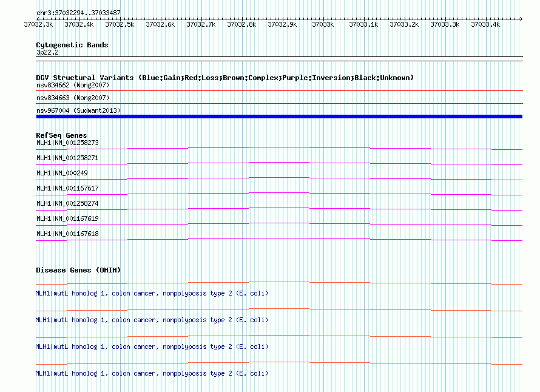
Task: Select the 3p22.2 band label
Action: click(47, 52)
